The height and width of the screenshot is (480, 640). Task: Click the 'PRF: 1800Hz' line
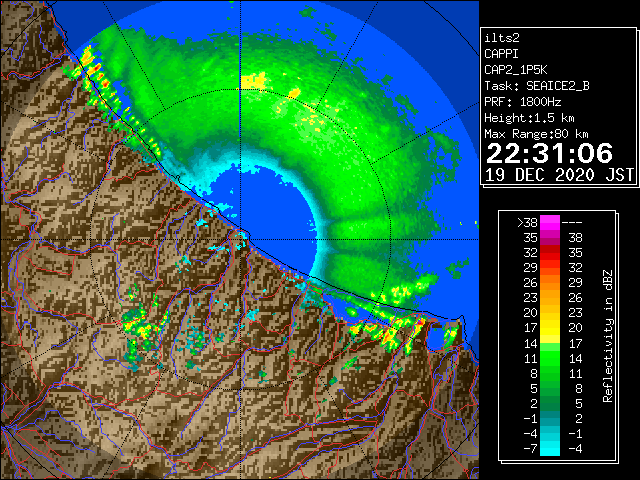[x=522, y=102]
